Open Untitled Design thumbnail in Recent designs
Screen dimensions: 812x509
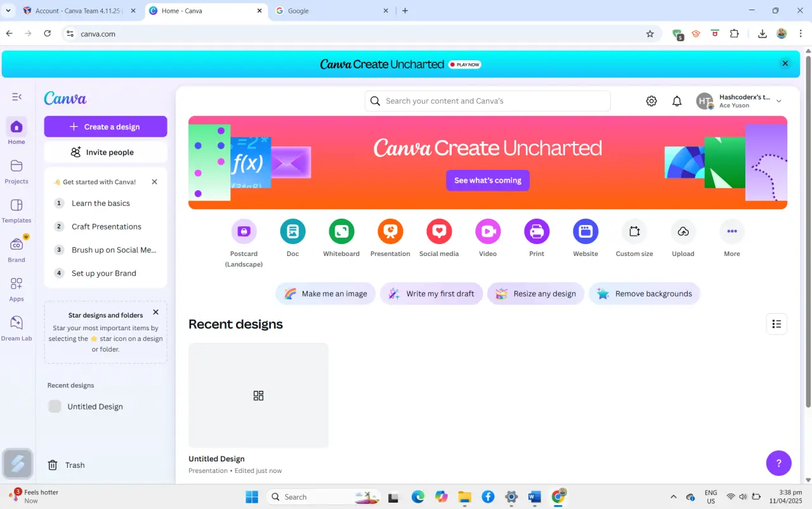click(259, 396)
